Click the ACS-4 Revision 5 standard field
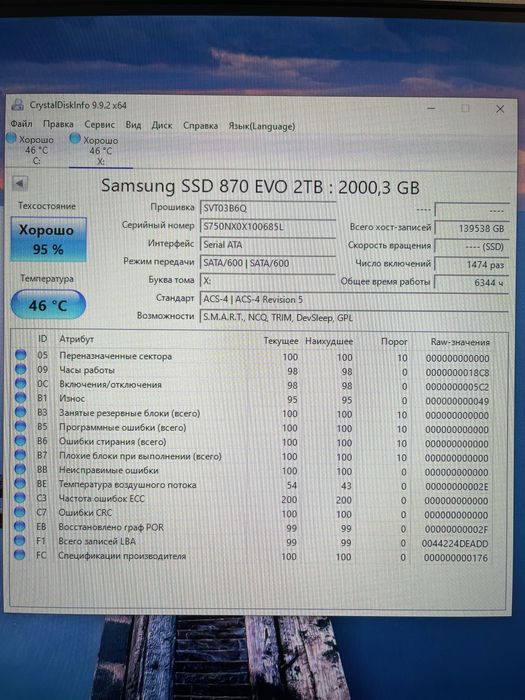 [354, 299]
